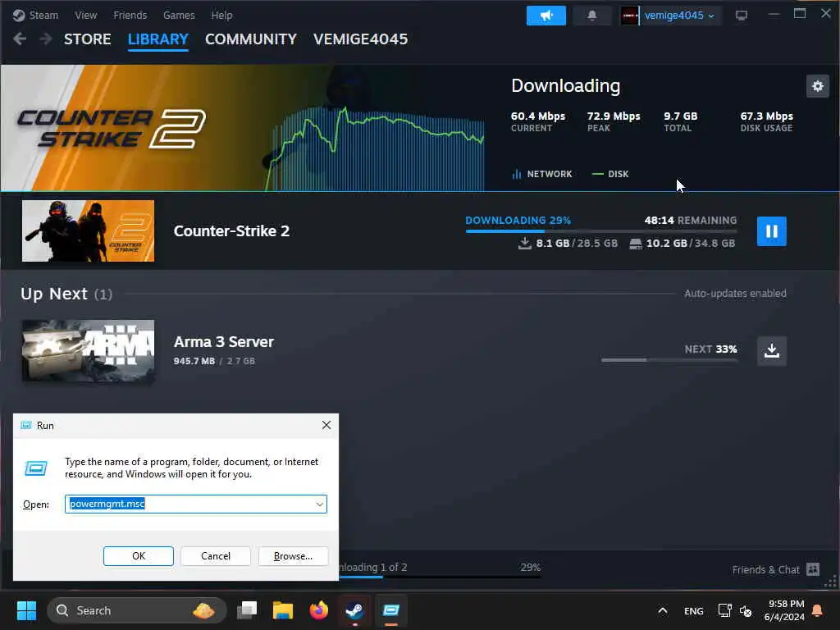
Task: Open the Arma 3 Server thumbnail
Action: pos(88,351)
